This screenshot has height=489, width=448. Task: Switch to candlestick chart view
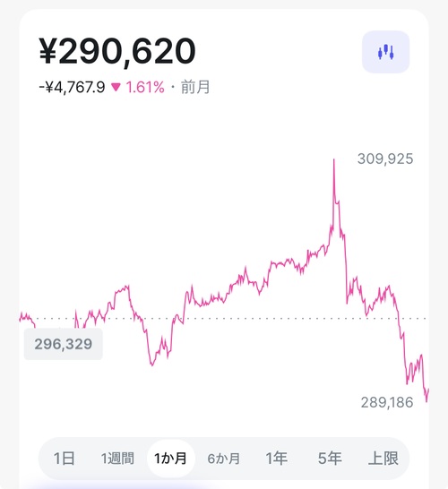(x=385, y=52)
